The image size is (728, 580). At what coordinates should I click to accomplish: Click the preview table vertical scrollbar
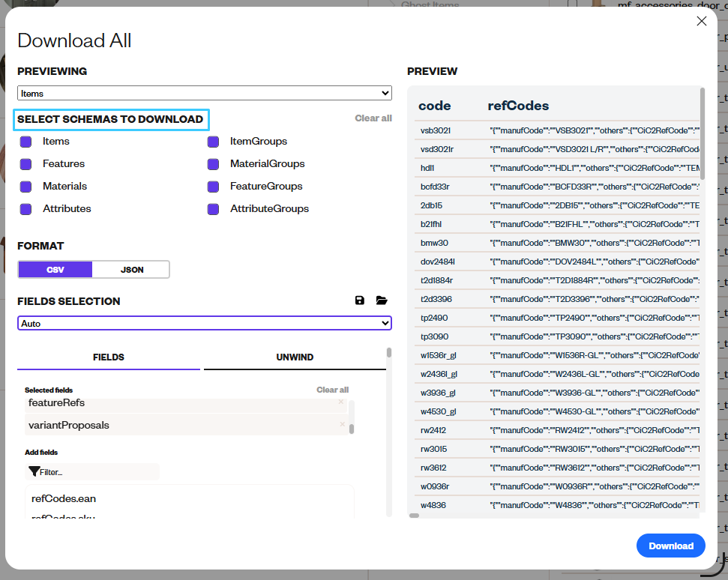[x=703, y=133]
